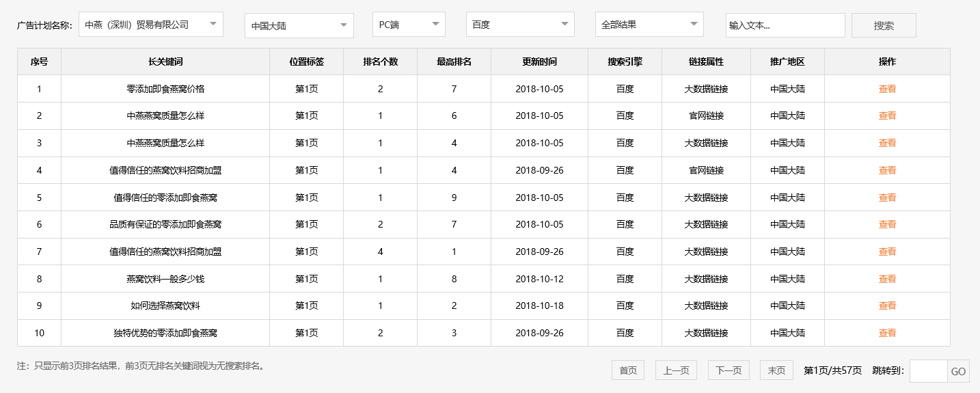Click 查看 for row 9 如何选择燕窝饮料

coord(887,306)
